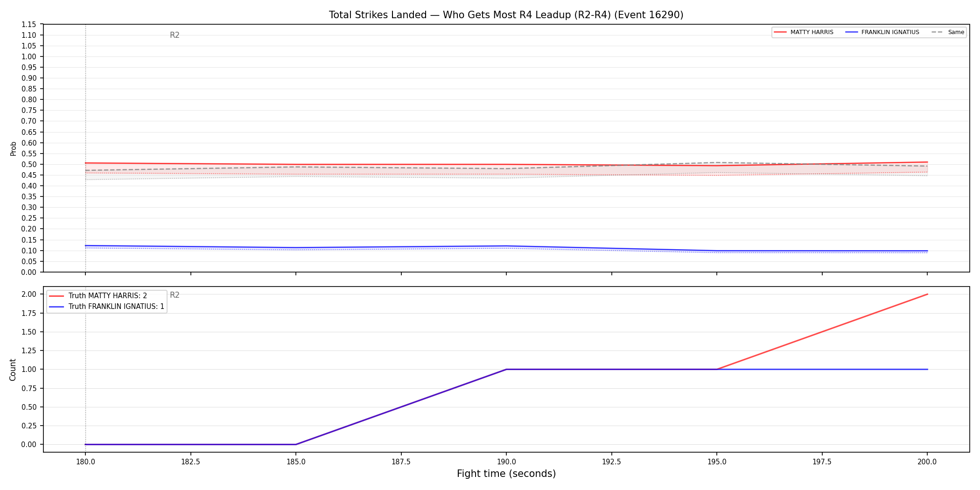Click the 190.0 x-axis tick label

pyautogui.click(x=506, y=462)
